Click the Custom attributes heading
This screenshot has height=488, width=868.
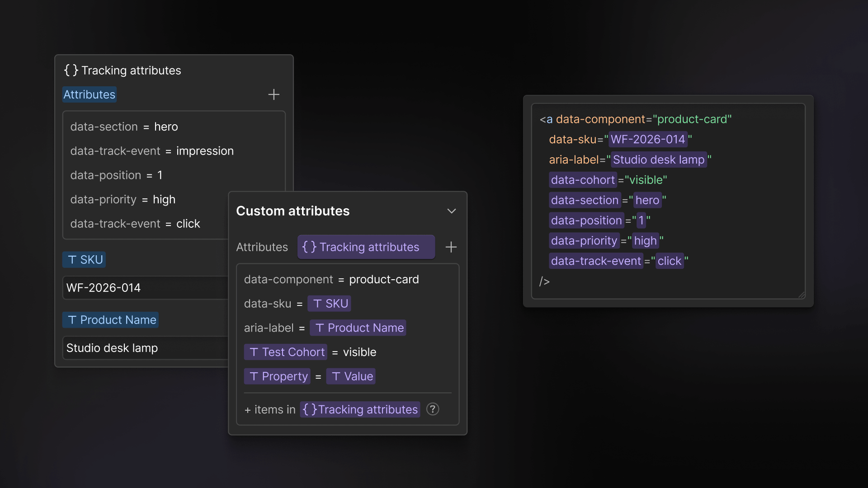(x=293, y=211)
